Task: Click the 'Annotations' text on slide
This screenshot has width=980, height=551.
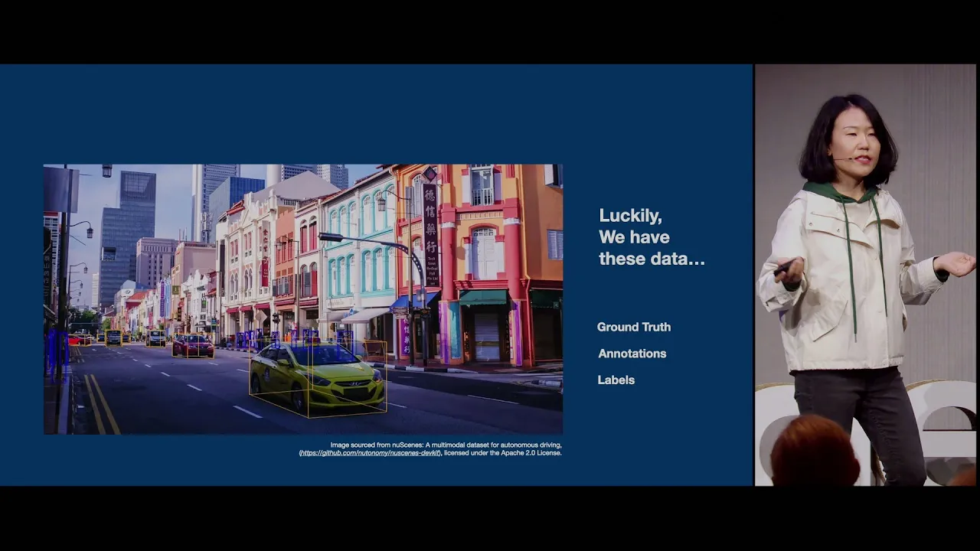Action: pyautogui.click(x=632, y=354)
